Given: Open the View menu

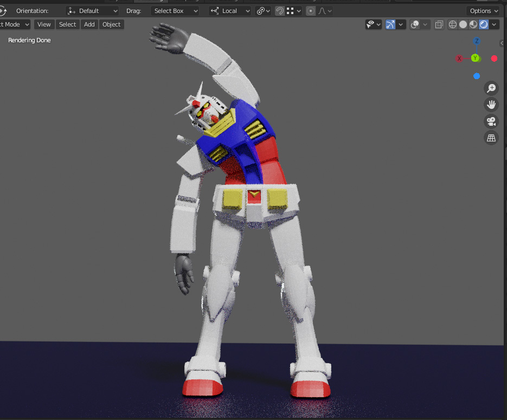Looking at the screenshot, I should [x=44, y=24].
